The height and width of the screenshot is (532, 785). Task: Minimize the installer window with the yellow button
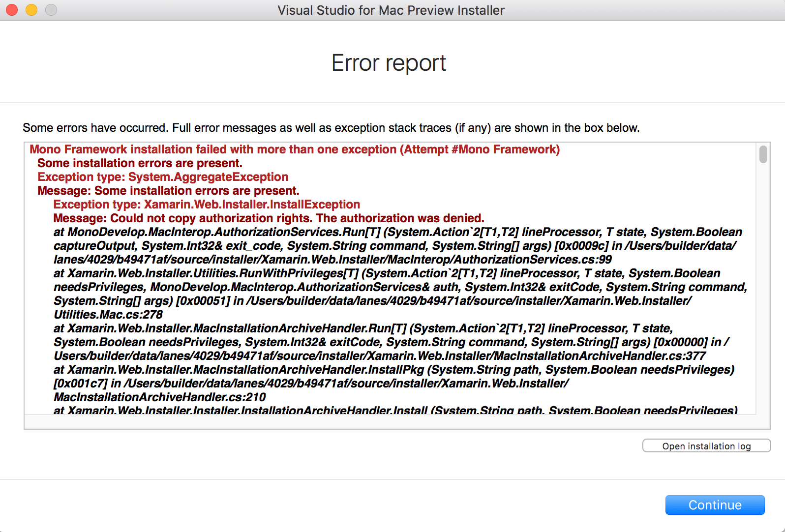click(31, 10)
